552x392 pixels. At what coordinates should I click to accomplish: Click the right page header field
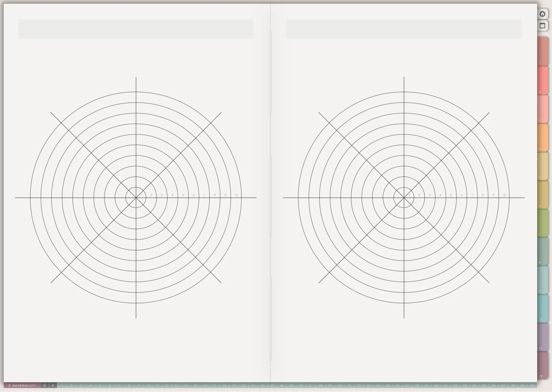pyautogui.click(x=404, y=29)
